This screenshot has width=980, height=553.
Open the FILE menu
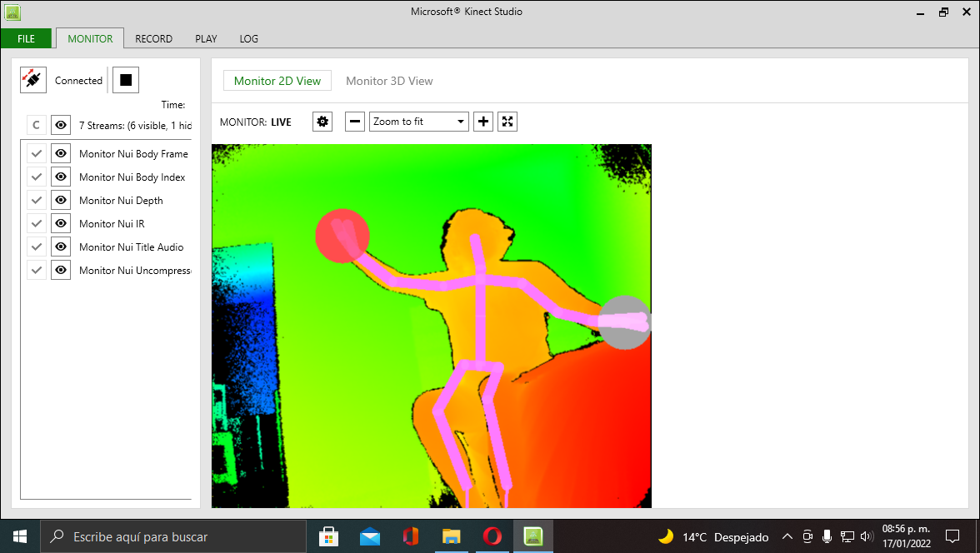(x=27, y=39)
